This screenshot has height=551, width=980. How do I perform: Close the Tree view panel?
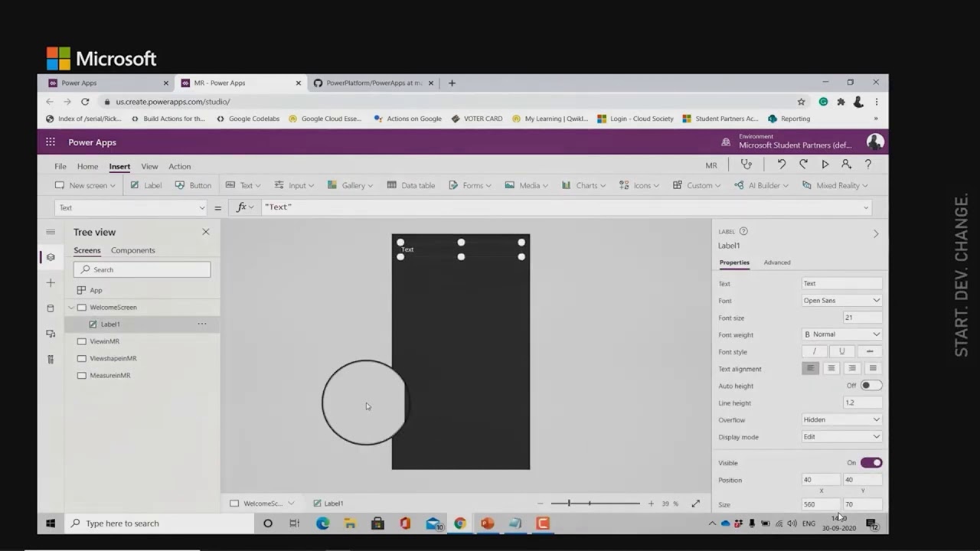coord(205,232)
